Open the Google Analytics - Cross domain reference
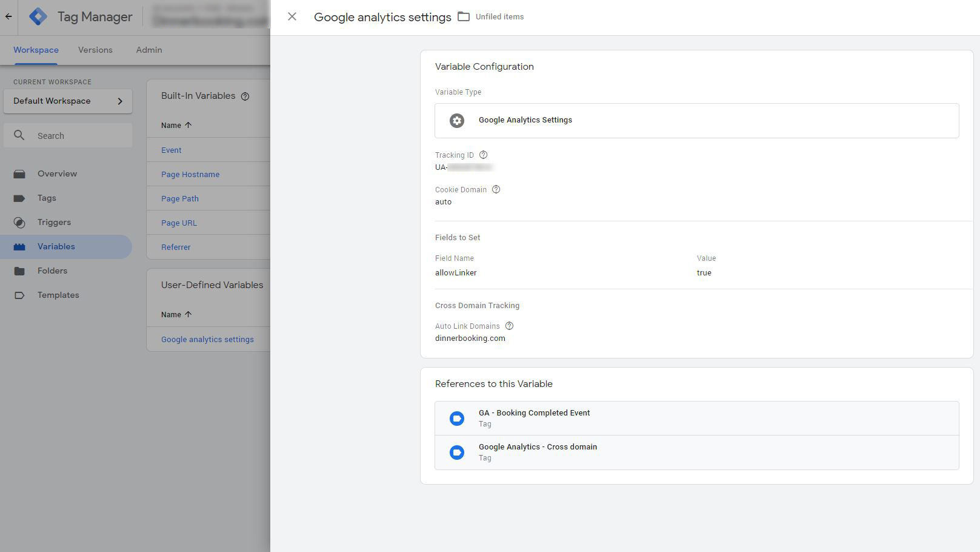This screenshot has width=980, height=552. 696,453
